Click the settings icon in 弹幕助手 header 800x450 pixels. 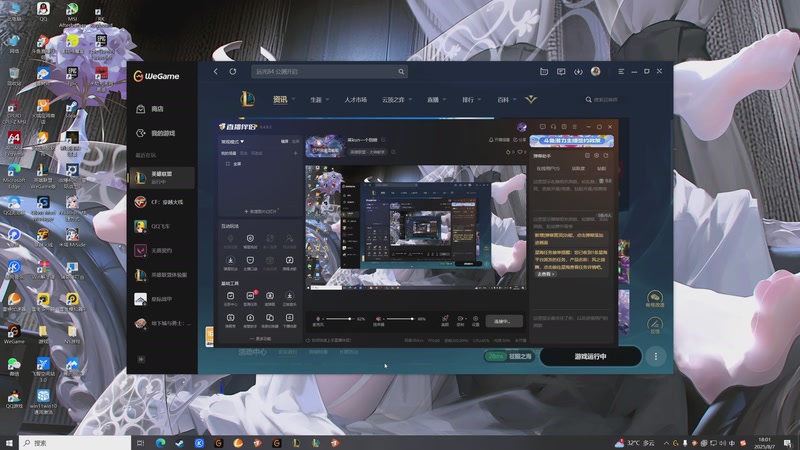click(x=596, y=156)
